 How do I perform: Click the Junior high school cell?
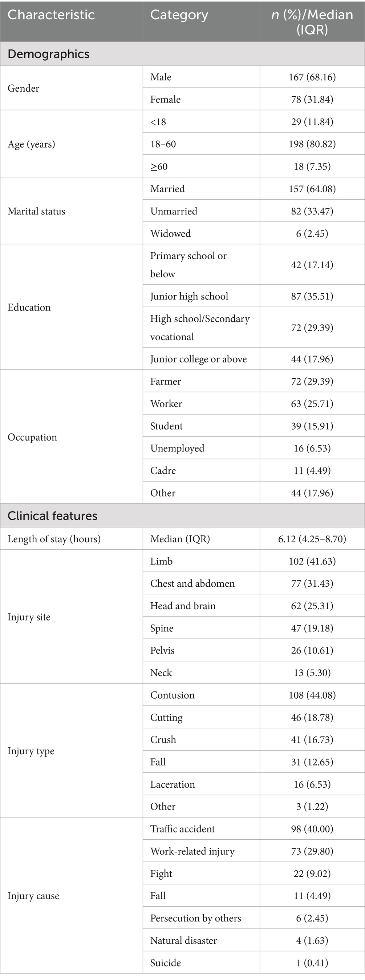189,296
